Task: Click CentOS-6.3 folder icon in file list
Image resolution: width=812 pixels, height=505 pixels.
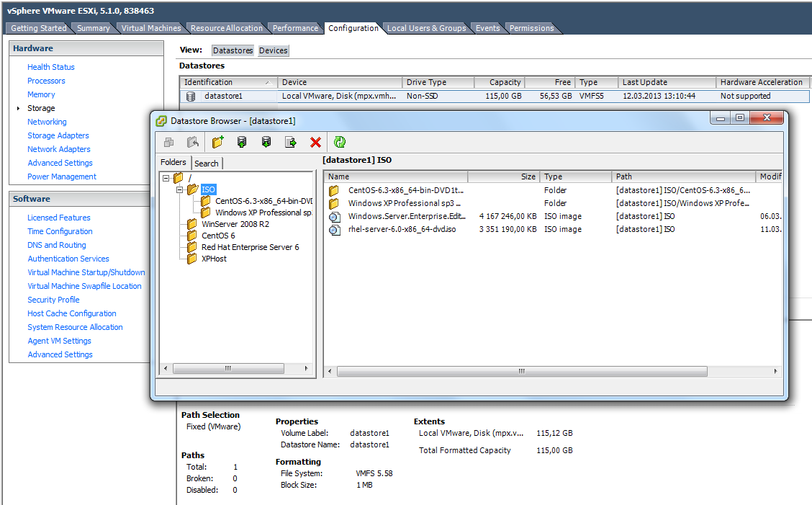Action: pos(334,191)
